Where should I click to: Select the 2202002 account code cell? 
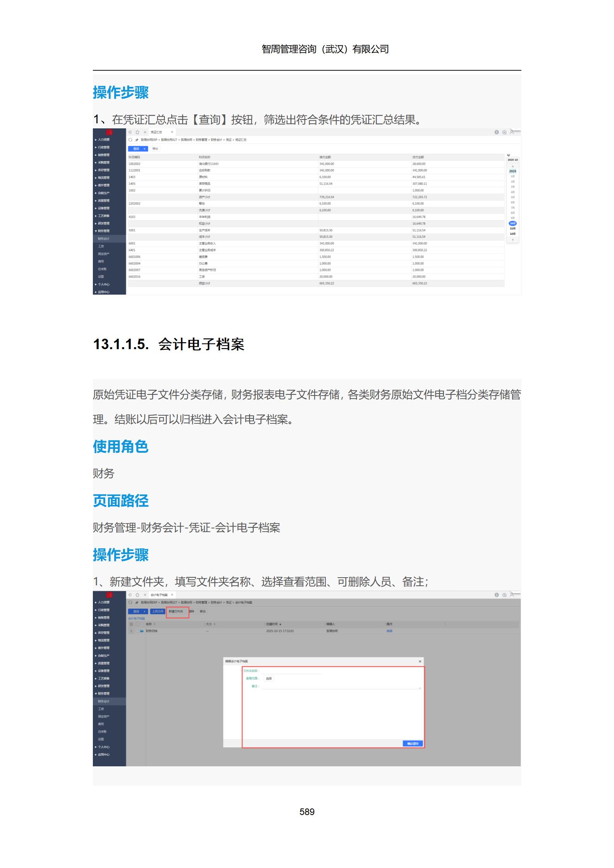coord(163,204)
